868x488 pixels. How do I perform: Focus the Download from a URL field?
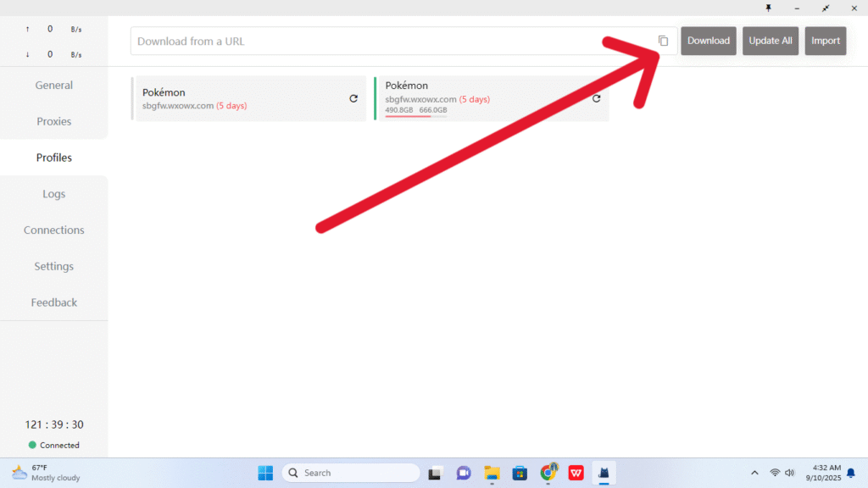[x=390, y=41]
